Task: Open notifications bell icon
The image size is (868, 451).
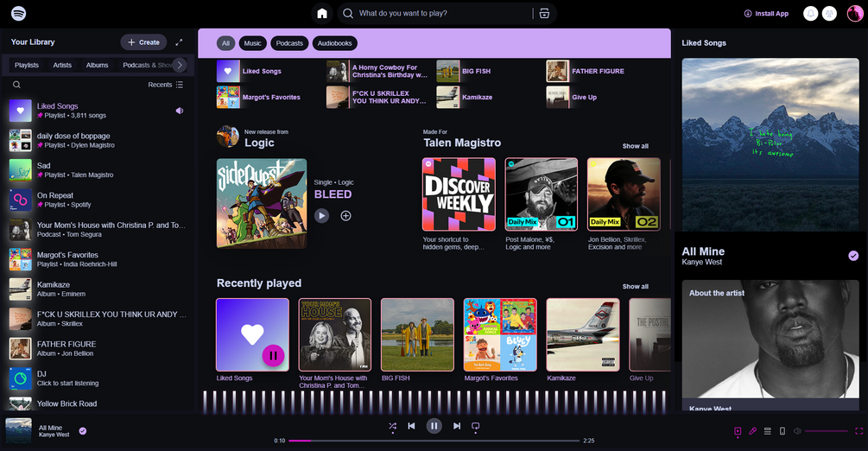Action: (810, 13)
